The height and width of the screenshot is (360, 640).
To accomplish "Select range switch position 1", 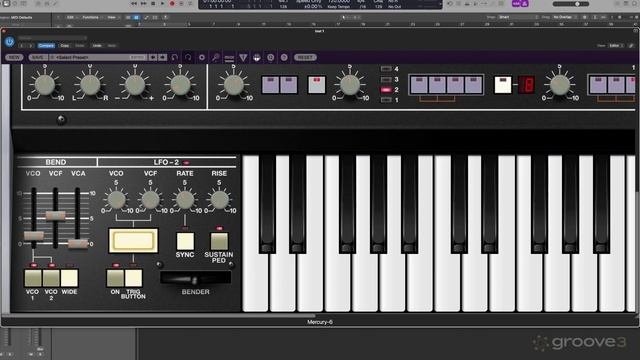I will point(386,100).
